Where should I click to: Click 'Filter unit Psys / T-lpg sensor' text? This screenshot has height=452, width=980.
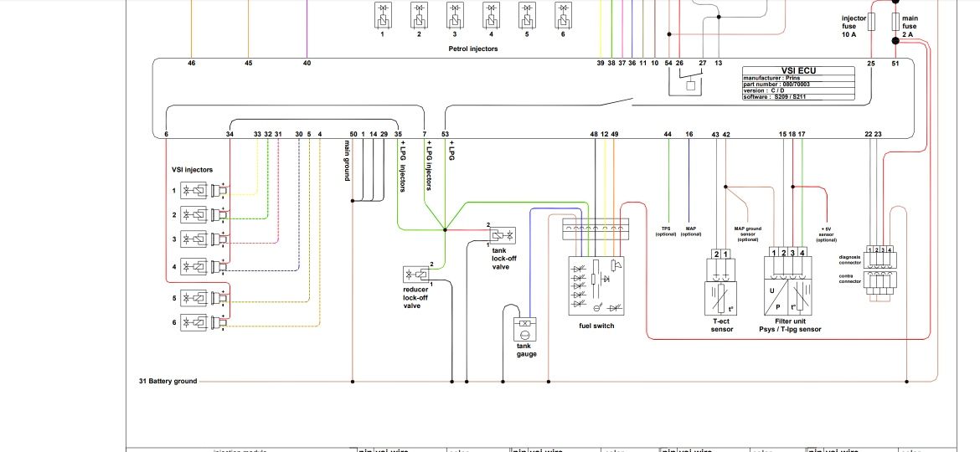click(x=790, y=326)
